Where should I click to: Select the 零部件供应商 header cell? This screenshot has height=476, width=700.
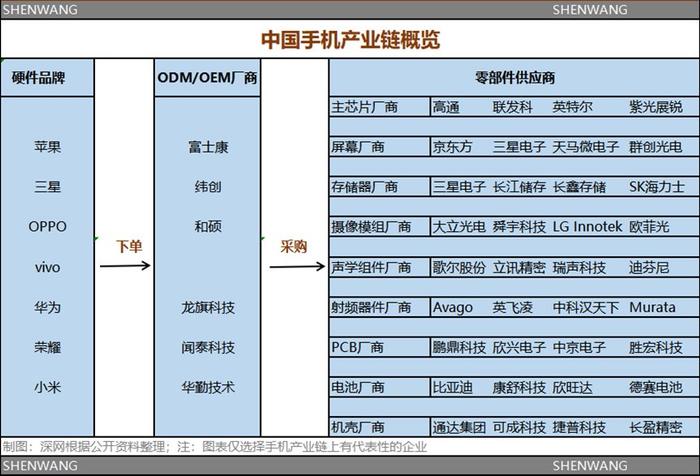point(514,78)
